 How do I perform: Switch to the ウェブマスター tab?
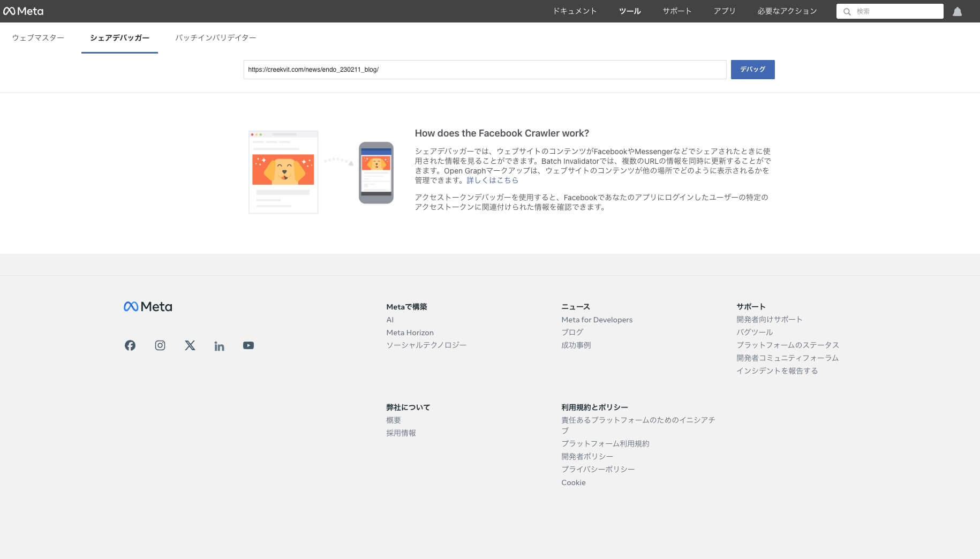38,38
